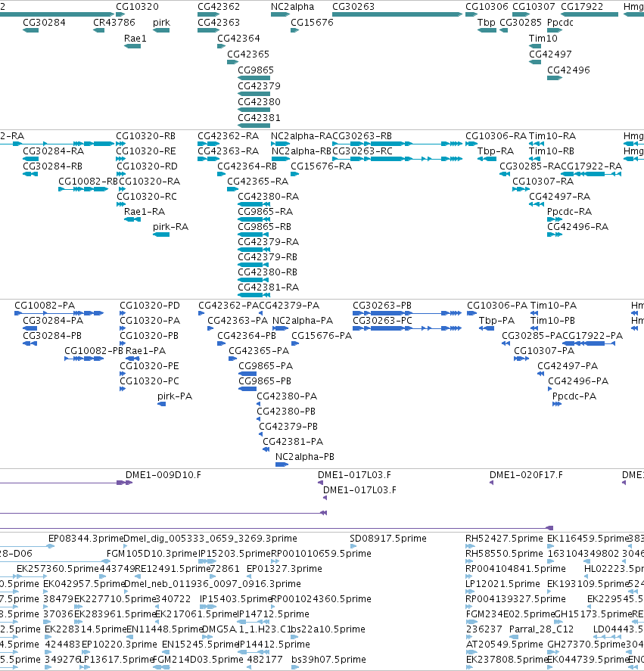This screenshot has height=671, width=644.
Task: Click the long CG30263 gene feature
Action: [x=397, y=14]
